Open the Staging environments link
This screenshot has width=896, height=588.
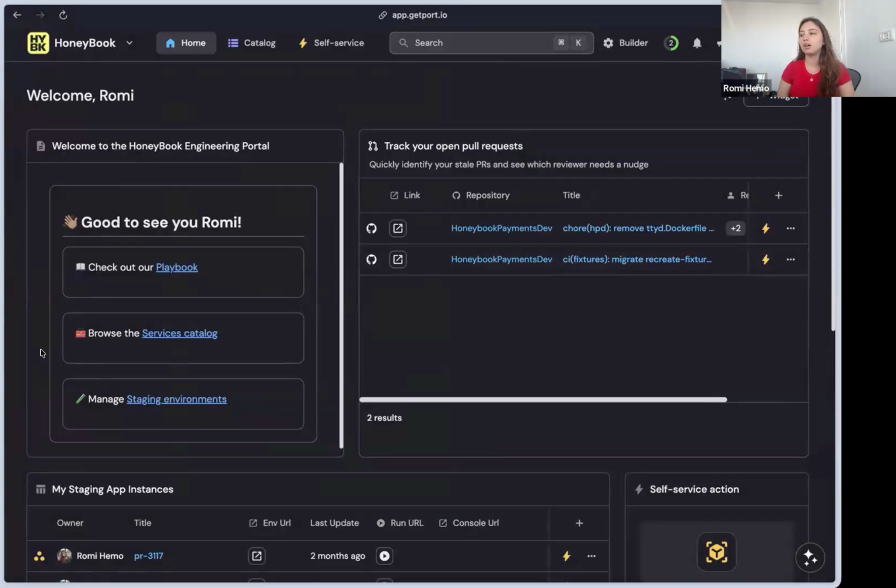point(176,399)
